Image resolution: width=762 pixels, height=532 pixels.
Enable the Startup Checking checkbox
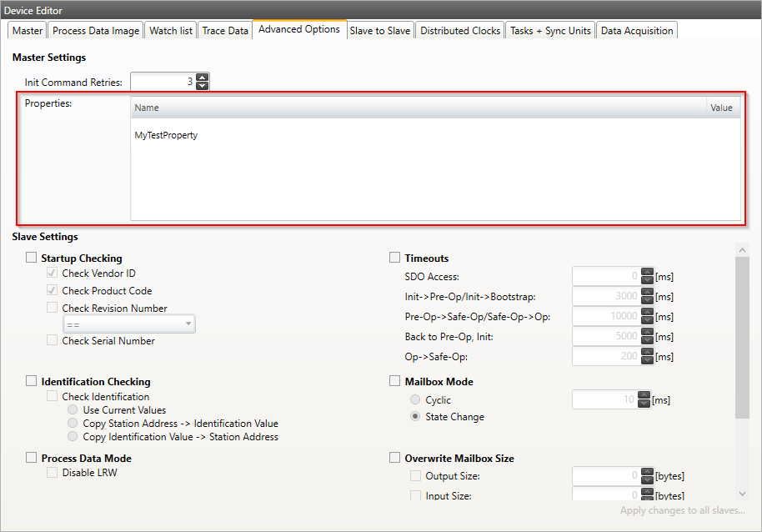pyautogui.click(x=32, y=258)
